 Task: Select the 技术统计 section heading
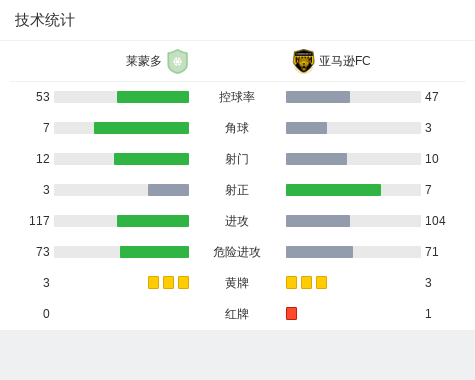[x=45, y=20]
